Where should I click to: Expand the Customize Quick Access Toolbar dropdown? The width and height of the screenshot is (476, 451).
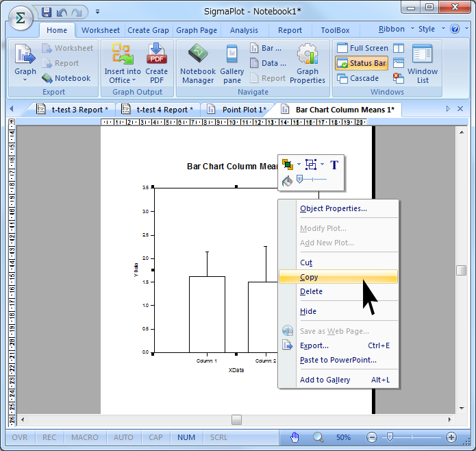point(97,12)
